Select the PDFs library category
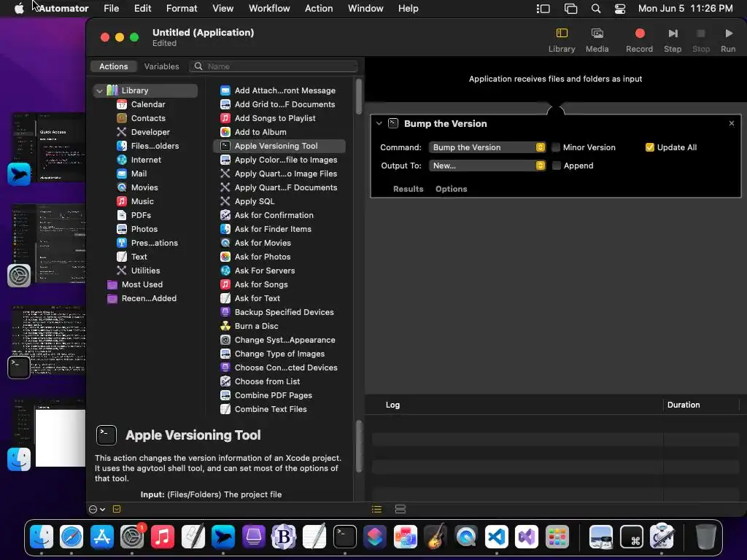Viewport: 747px width, 560px height. 141,215
